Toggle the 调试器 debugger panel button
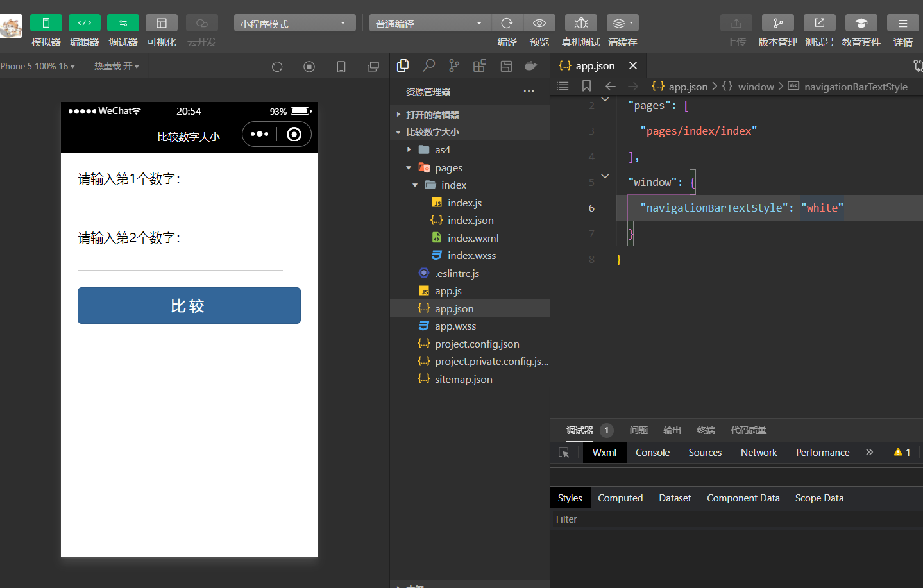This screenshot has height=588, width=923. 123,23
